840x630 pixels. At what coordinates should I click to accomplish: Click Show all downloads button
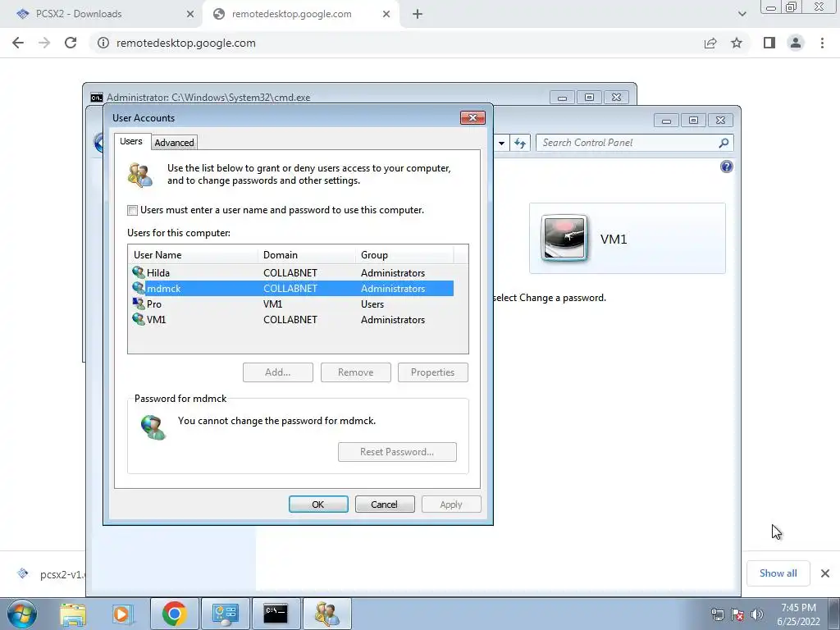778,573
